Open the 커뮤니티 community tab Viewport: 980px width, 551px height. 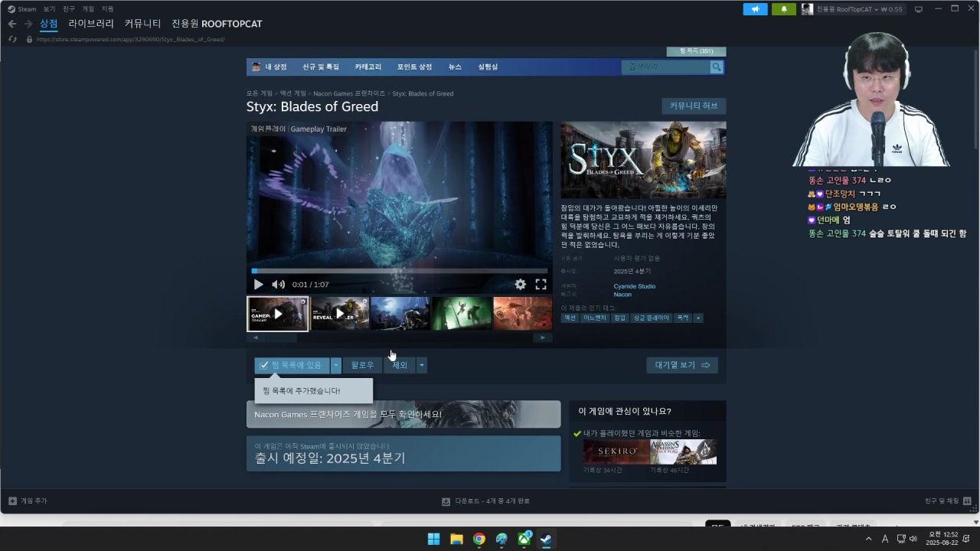[143, 24]
